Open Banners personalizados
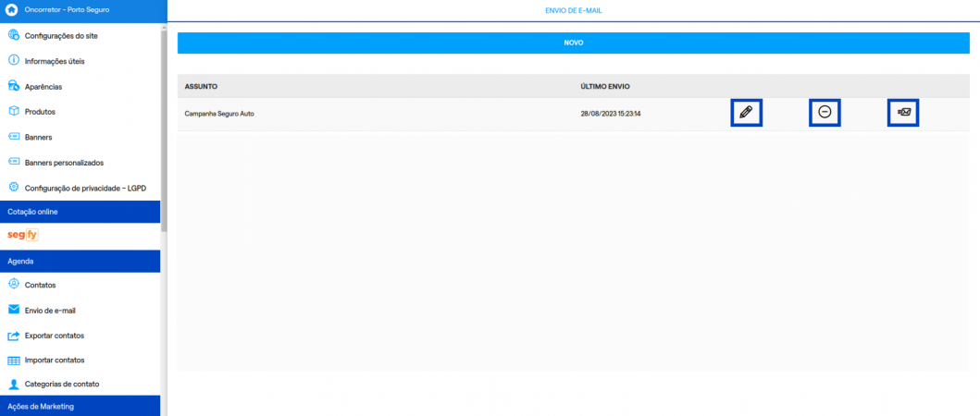Viewport: 980px width, 416px height. (65, 163)
